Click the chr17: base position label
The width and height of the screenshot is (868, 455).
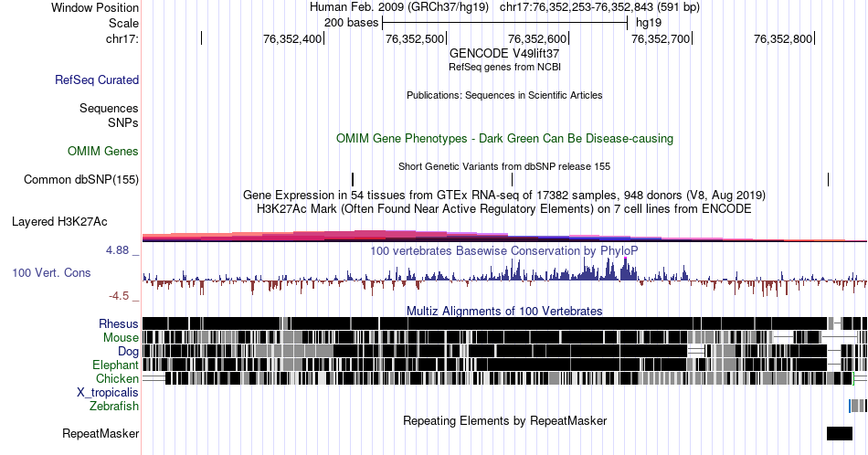click(122, 38)
